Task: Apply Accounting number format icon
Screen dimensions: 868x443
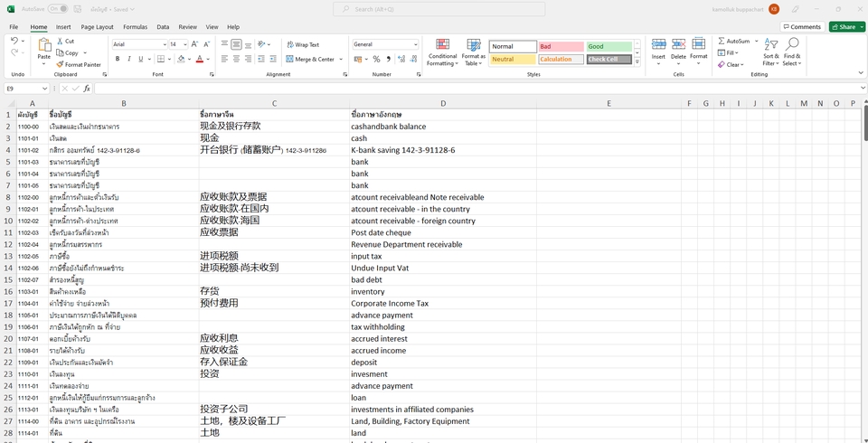Action: [x=358, y=59]
